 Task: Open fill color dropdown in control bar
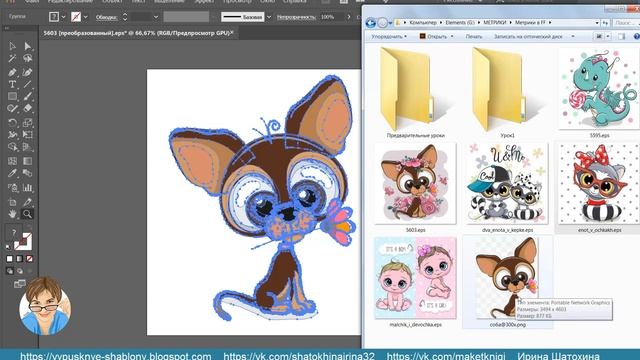[x=63, y=17]
